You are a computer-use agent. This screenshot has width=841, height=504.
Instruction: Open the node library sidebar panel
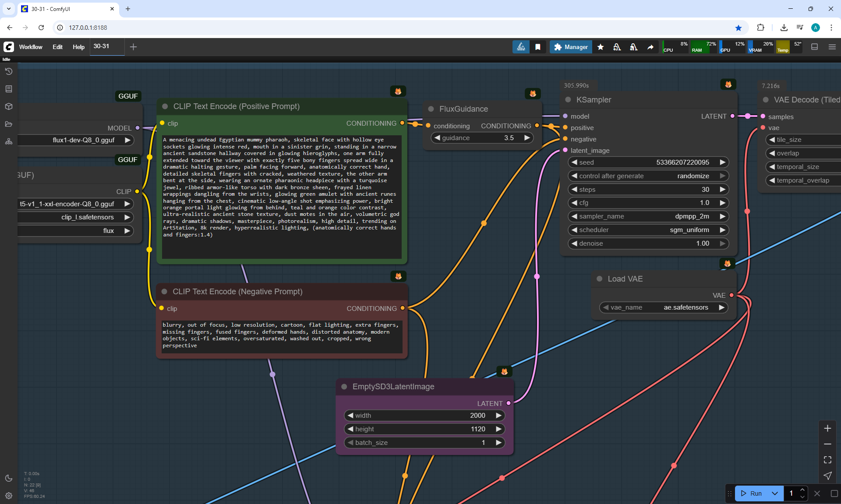[x=9, y=89]
